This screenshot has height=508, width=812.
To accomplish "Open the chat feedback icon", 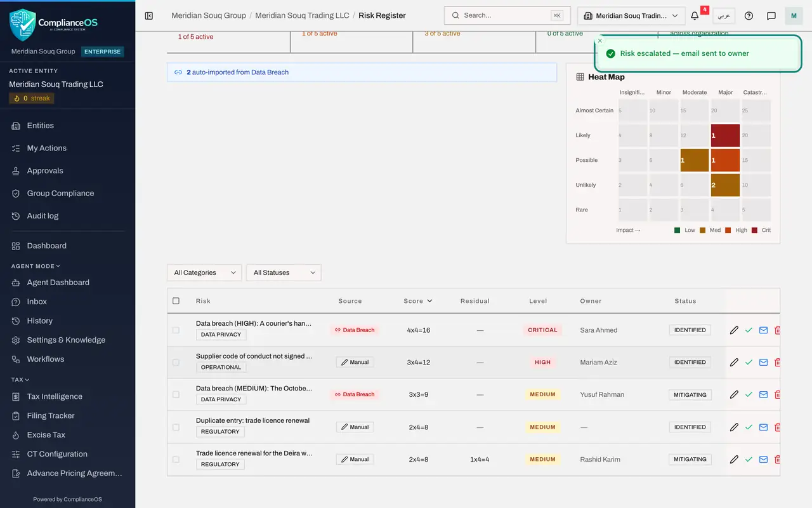I will pos(771,16).
